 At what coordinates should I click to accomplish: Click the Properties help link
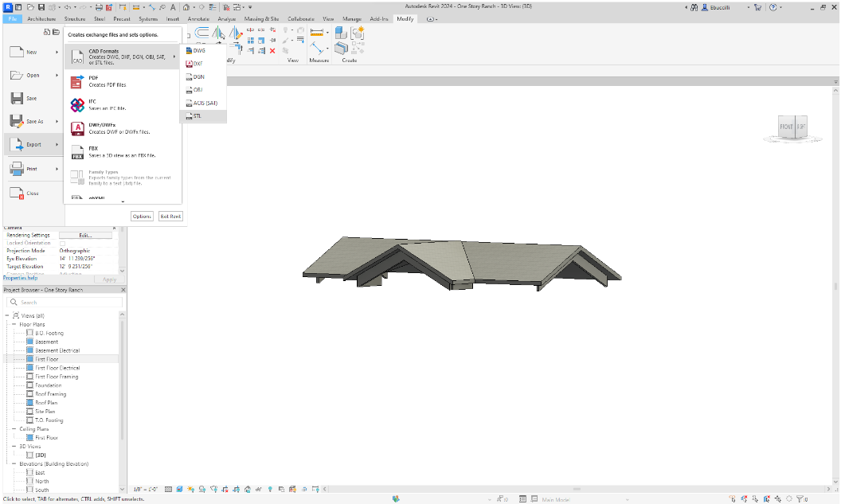point(22,279)
